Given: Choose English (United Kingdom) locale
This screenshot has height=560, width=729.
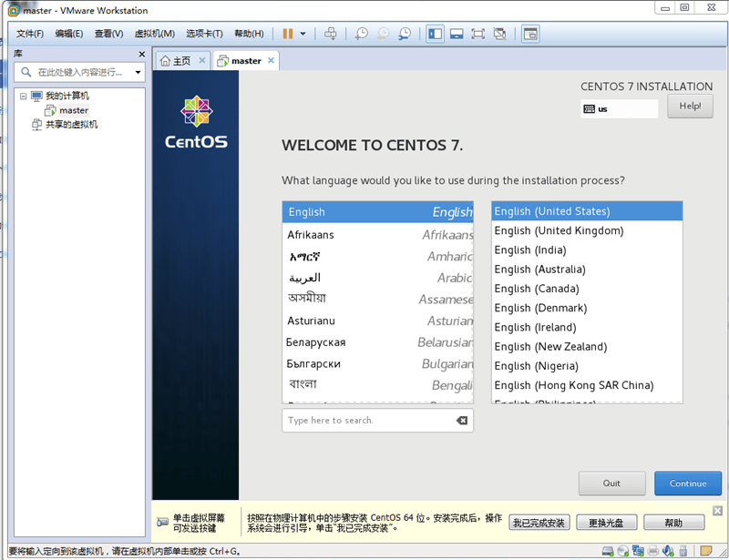Looking at the screenshot, I should 587,230.
